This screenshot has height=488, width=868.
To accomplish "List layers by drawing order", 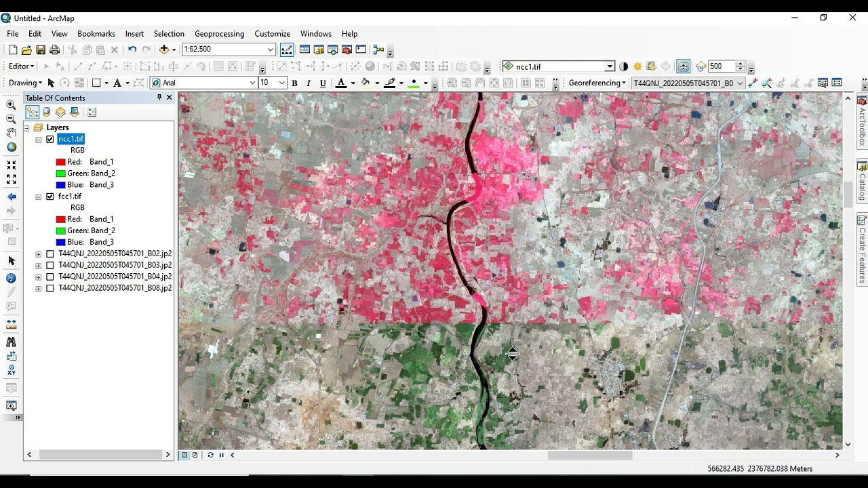I will (32, 113).
